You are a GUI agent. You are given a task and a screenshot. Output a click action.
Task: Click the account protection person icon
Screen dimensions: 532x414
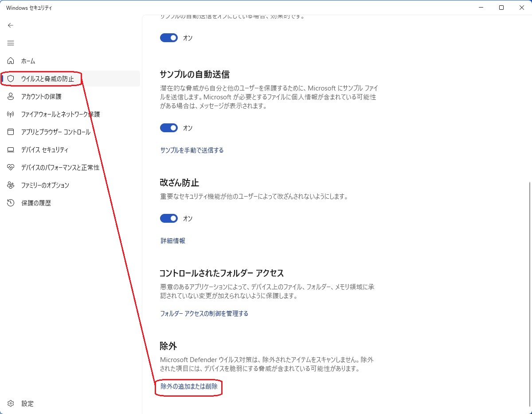(x=11, y=96)
